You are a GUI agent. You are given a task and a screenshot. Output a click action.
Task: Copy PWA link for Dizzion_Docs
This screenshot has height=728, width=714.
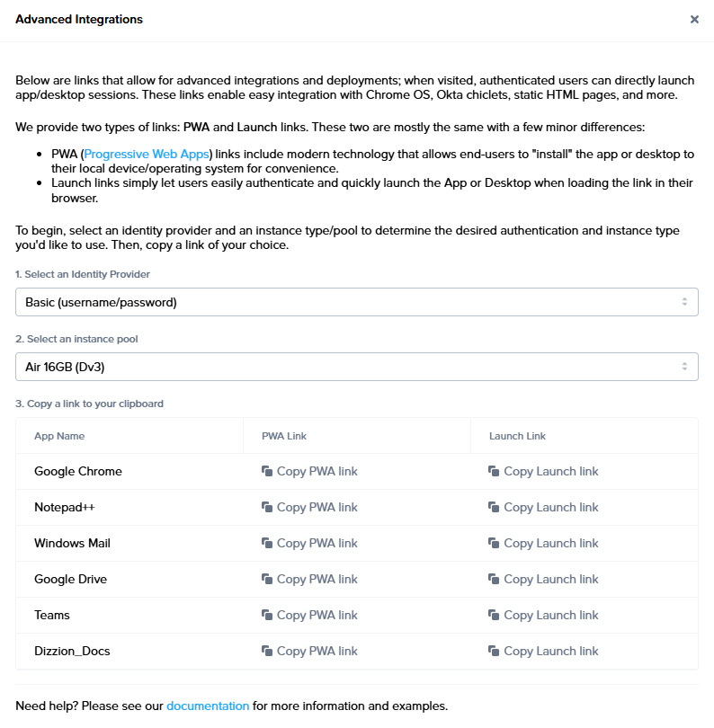317,651
